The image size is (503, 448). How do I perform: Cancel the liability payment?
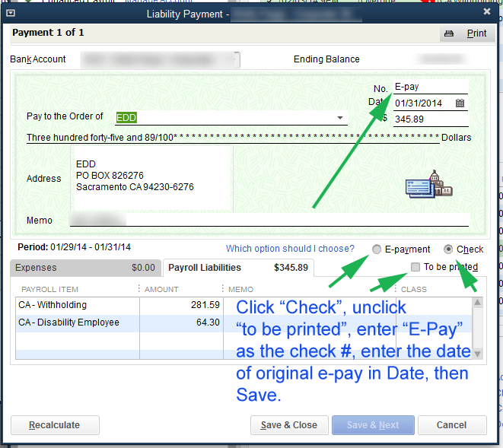tap(452, 425)
